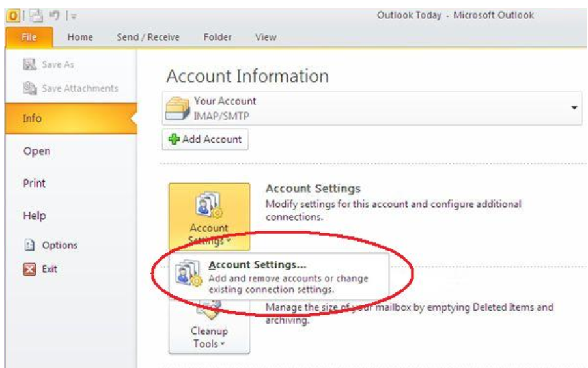Click the green plus Add Account icon
The height and width of the screenshot is (368, 588).
[x=174, y=139]
